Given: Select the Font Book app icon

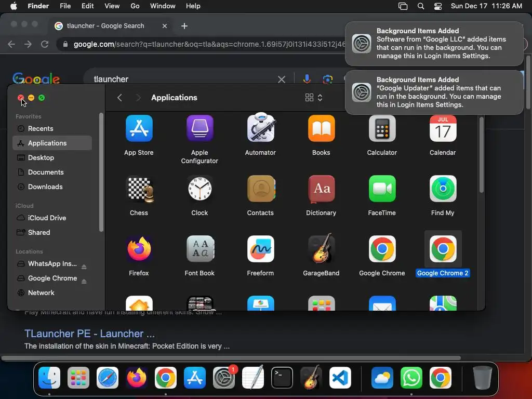Looking at the screenshot, I should point(199,249).
